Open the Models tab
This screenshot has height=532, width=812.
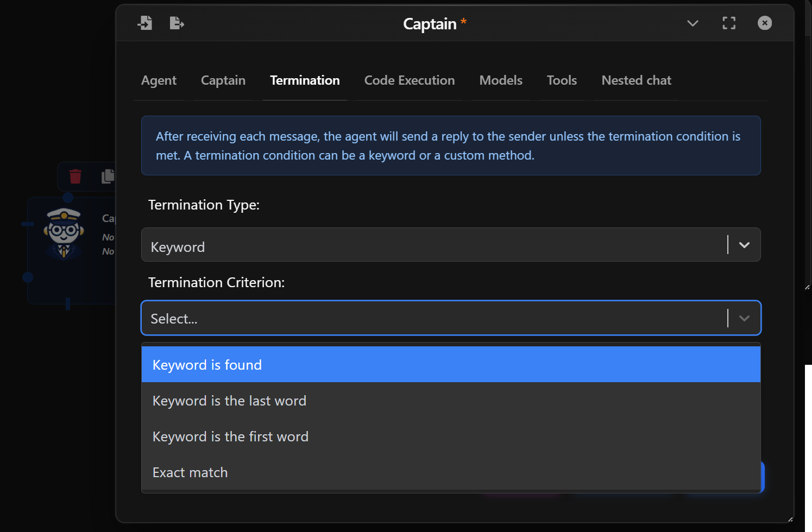[x=500, y=80]
